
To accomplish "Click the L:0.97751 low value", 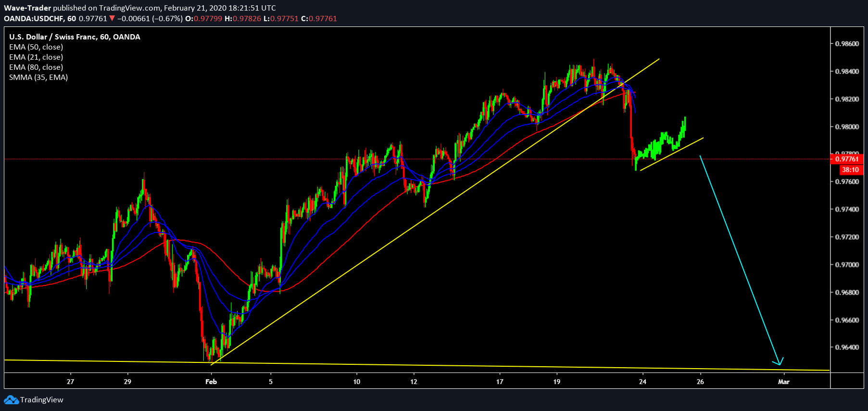I will pos(281,19).
